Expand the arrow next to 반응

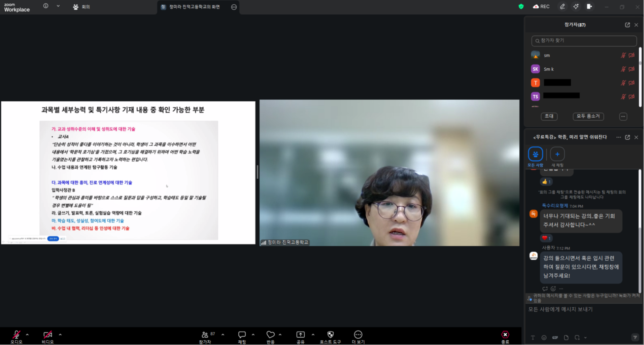click(x=280, y=335)
